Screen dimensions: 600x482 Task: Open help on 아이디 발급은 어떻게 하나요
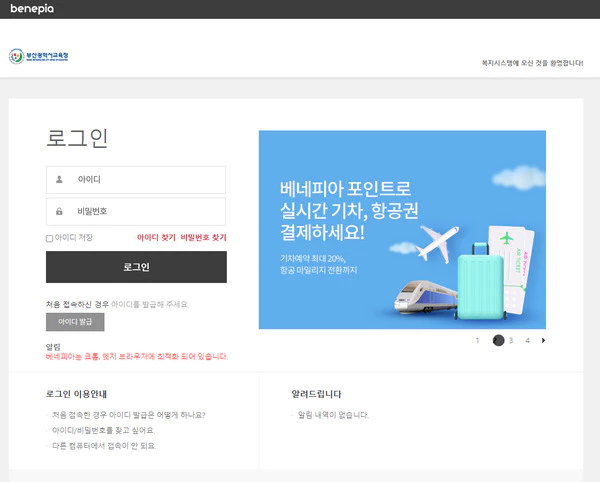pyautogui.click(x=129, y=415)
